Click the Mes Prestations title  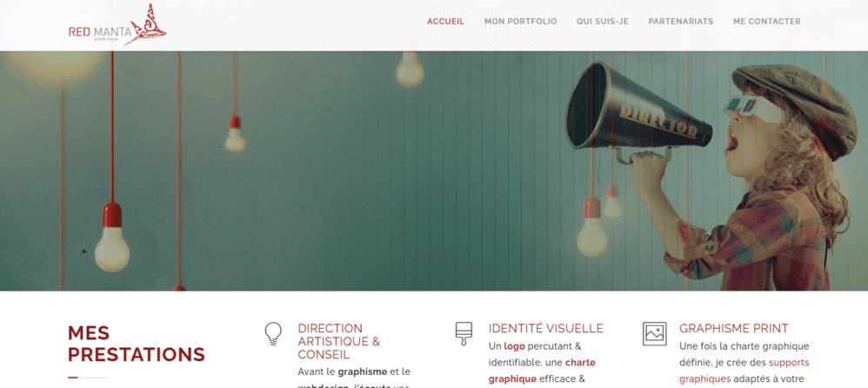click(137, 344)
